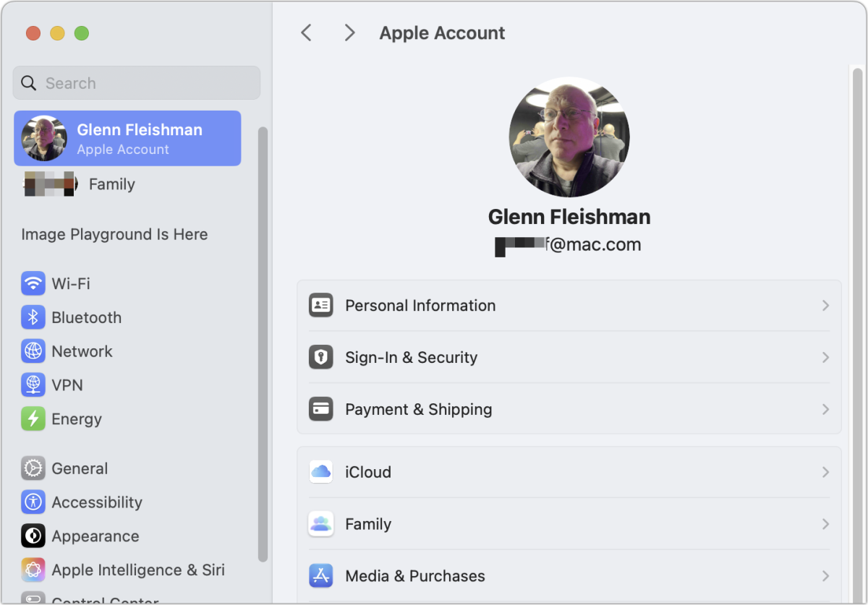Open the Family label in the sidebar
This screenshot has height=605, width=868.
coord(111,184)
